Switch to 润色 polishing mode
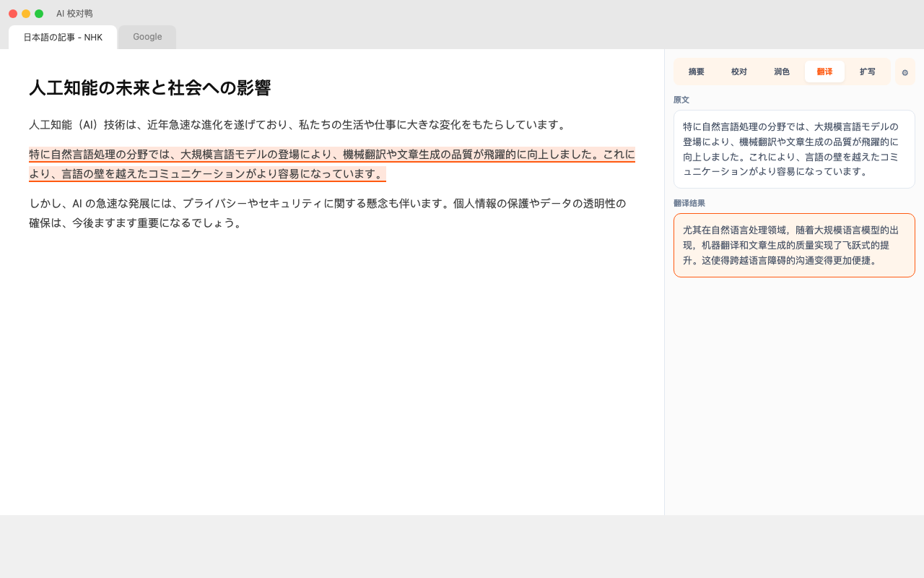 pos(781,72)
